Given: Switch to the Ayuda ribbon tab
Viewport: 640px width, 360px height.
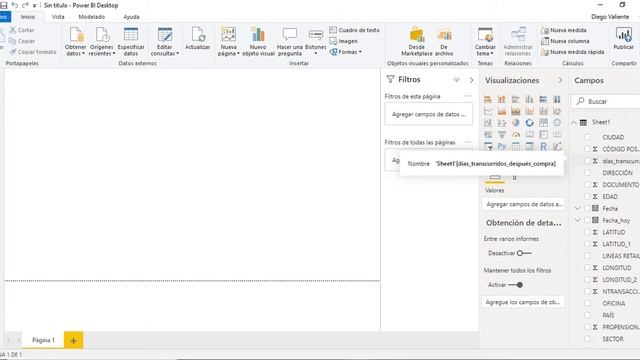Looking at the screenshot, I should (x=131, y=17).
